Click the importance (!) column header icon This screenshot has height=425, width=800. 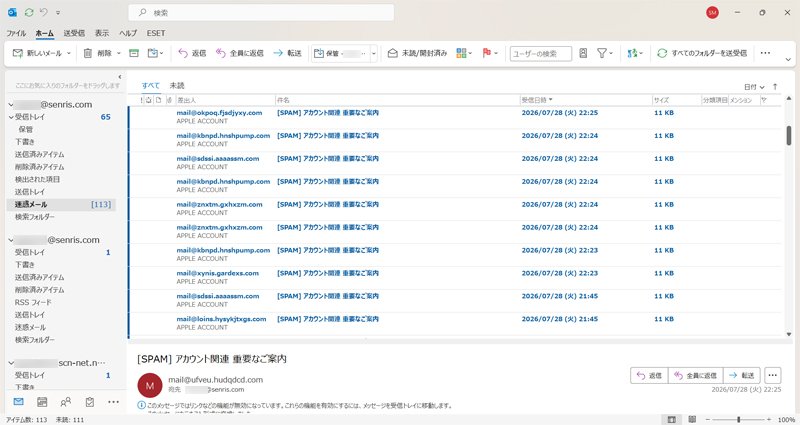pyautogui.click(x=141, y=100)
